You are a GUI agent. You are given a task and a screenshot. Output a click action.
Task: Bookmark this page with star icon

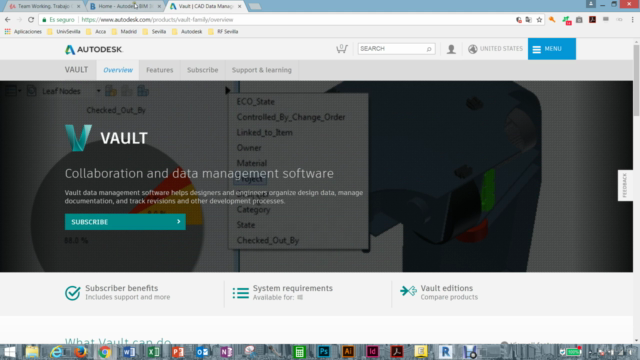tap(539, 20)
